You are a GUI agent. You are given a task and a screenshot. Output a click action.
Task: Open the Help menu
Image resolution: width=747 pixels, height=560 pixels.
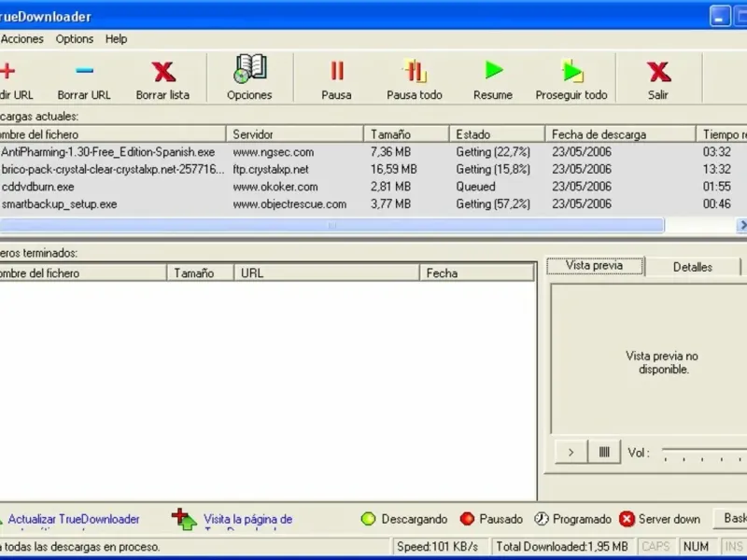tap(116, 39)
